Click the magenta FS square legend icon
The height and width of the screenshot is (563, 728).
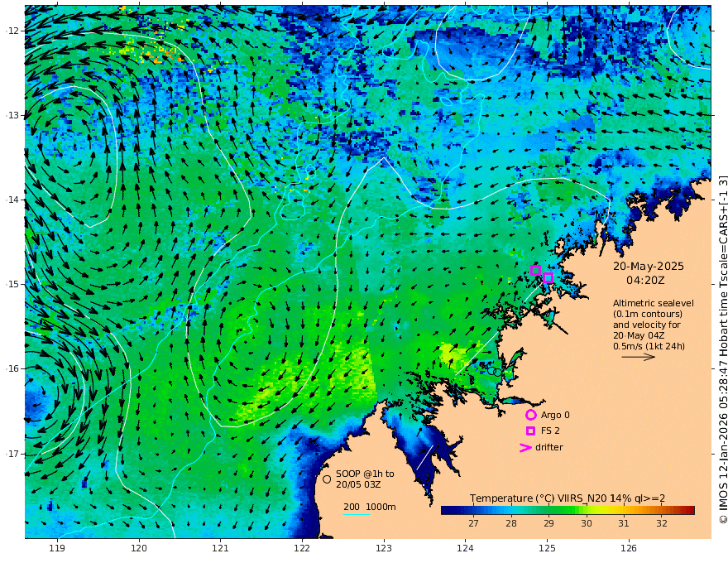(530, 431)
